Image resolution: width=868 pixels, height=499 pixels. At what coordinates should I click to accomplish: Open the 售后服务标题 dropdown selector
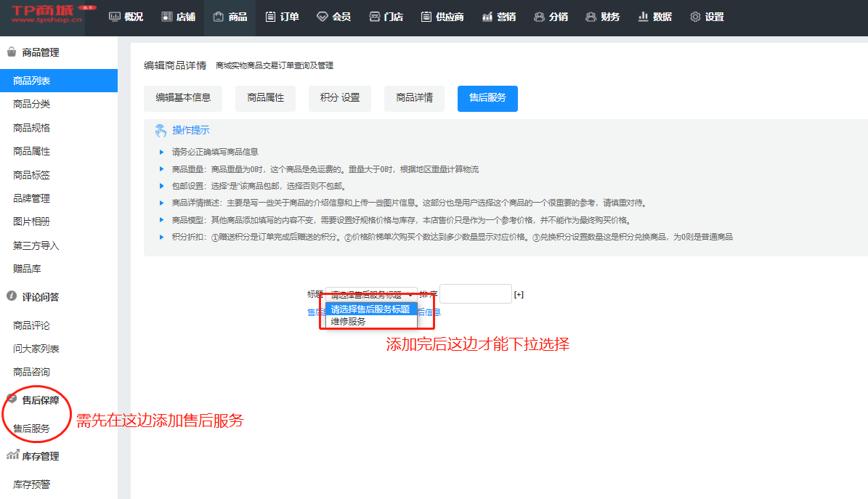coord(371,294)
